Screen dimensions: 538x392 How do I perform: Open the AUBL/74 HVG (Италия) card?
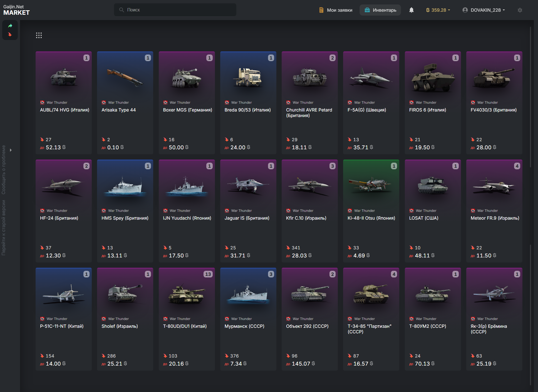(x=64, y=103)
